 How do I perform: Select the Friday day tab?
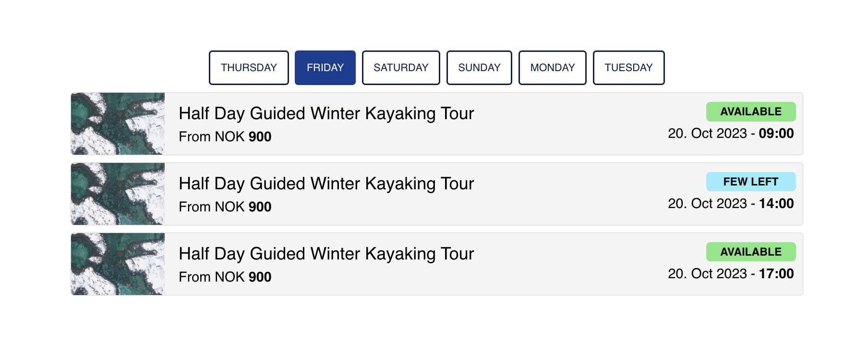[x=325, y=68]
